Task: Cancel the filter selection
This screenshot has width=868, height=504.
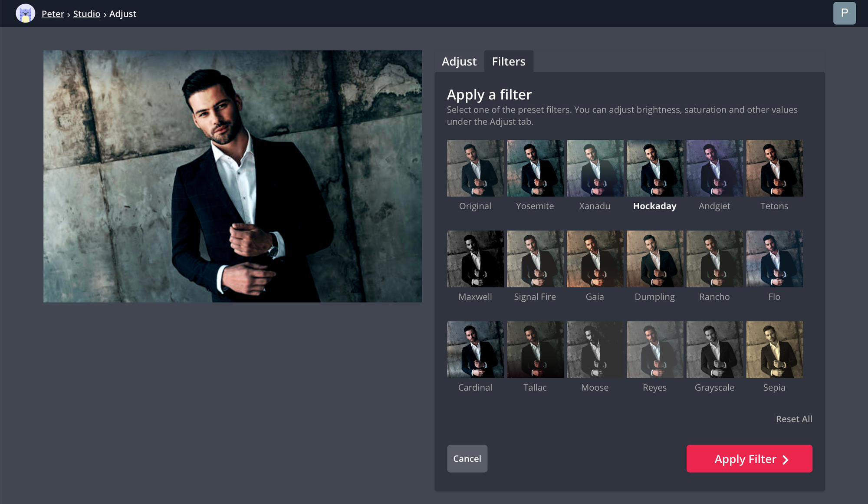Action: tap(467, 458)
